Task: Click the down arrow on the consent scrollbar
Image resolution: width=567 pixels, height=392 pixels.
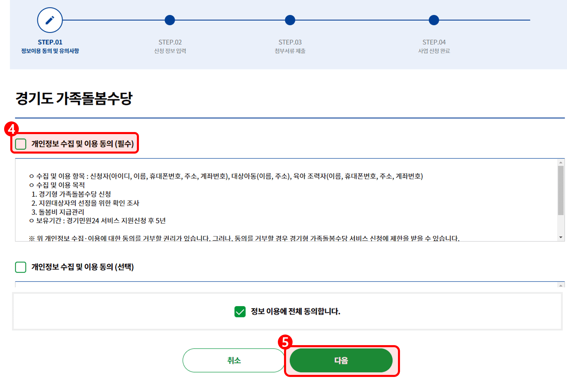Action: click(560, 237)
